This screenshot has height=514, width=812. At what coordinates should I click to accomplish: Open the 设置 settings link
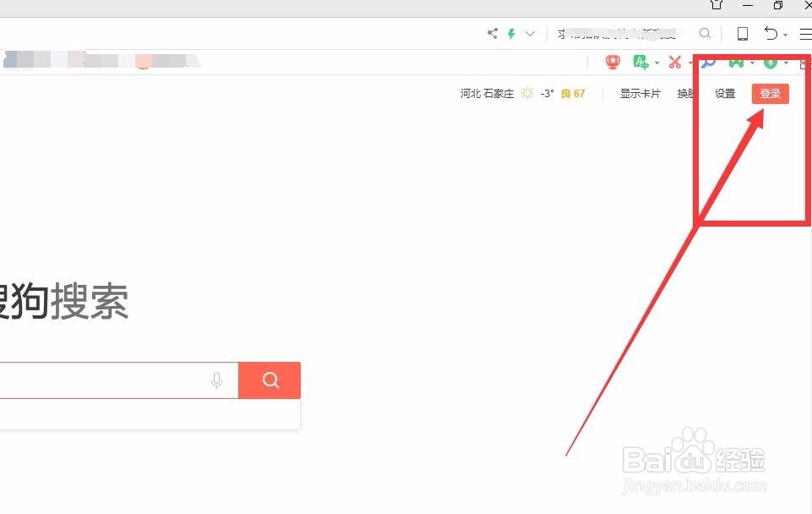pos(725,94)
